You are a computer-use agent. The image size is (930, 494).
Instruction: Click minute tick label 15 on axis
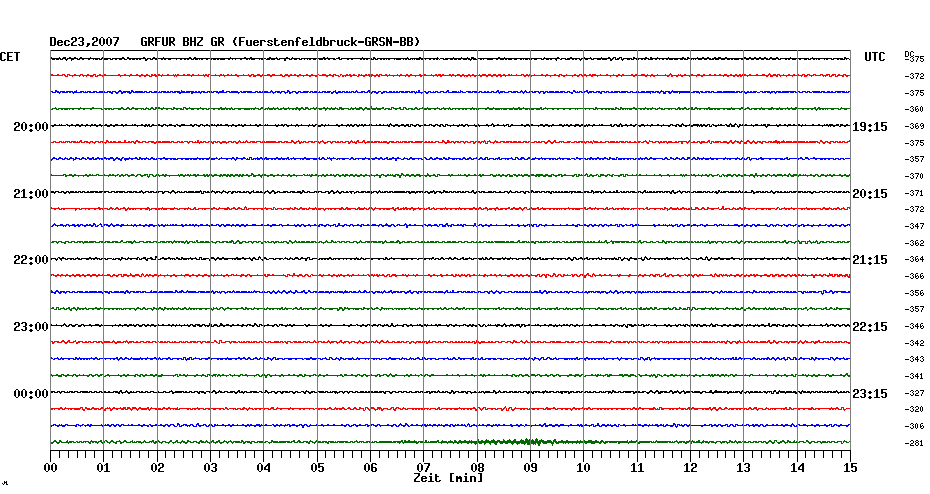[x=851, y=468]
